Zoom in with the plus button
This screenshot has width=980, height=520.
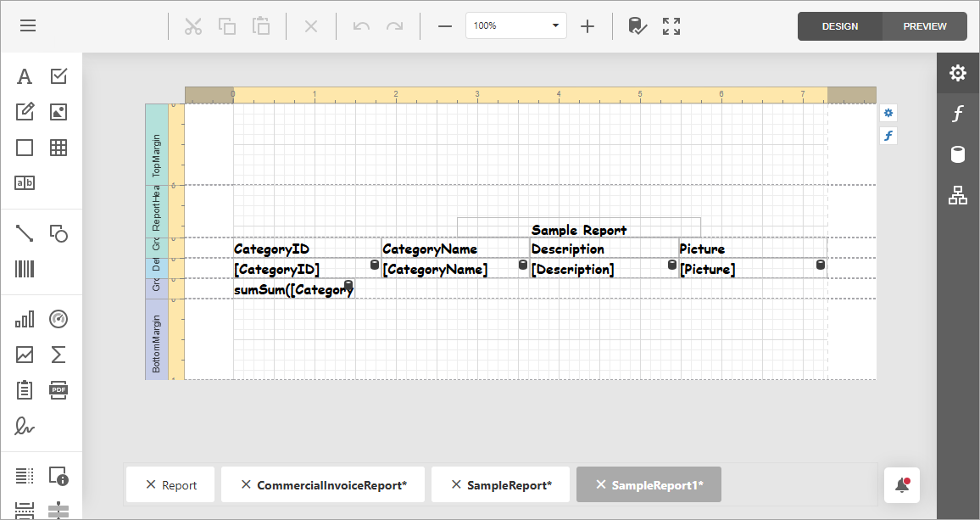[x=587, y=26]
